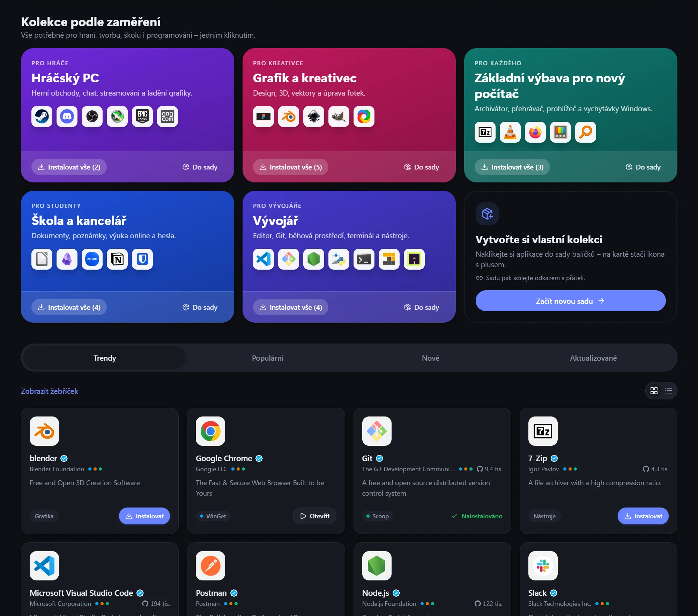This screenshot has height=616, width=698.
Task: Install blender from its card
Action: [144, 516]
